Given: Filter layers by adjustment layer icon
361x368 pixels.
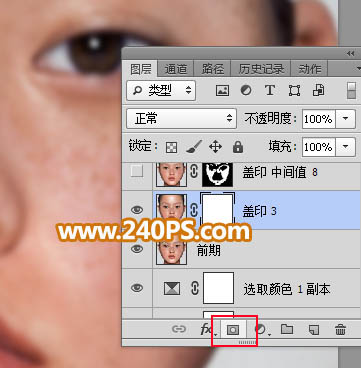Looking at the screenshot, I should [246, 90].
